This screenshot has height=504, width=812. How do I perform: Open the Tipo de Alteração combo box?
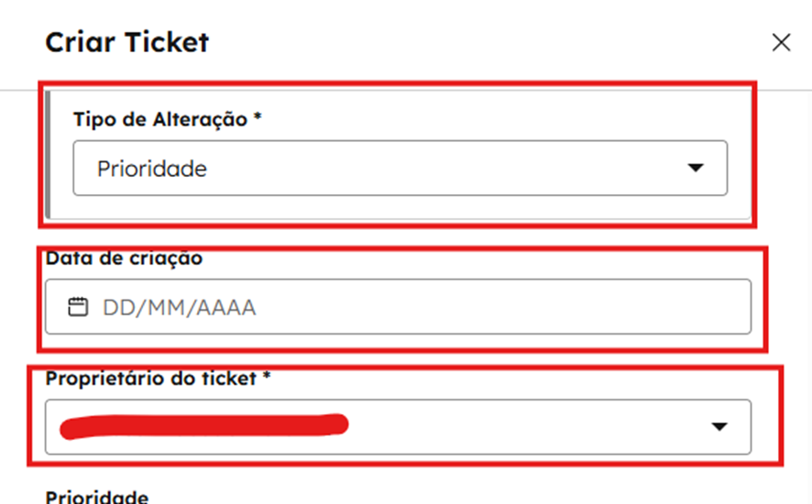coord(400,168)
